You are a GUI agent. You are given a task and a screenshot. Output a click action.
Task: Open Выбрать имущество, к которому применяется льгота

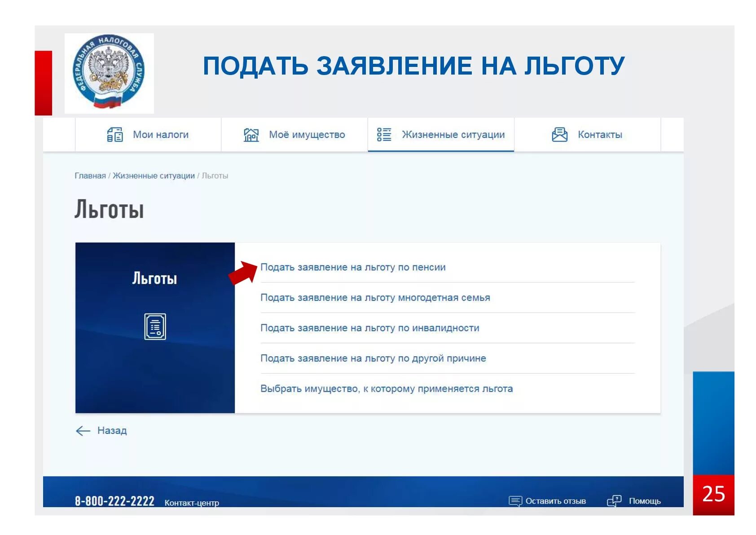pyautogui.click(x=387, y=389)
